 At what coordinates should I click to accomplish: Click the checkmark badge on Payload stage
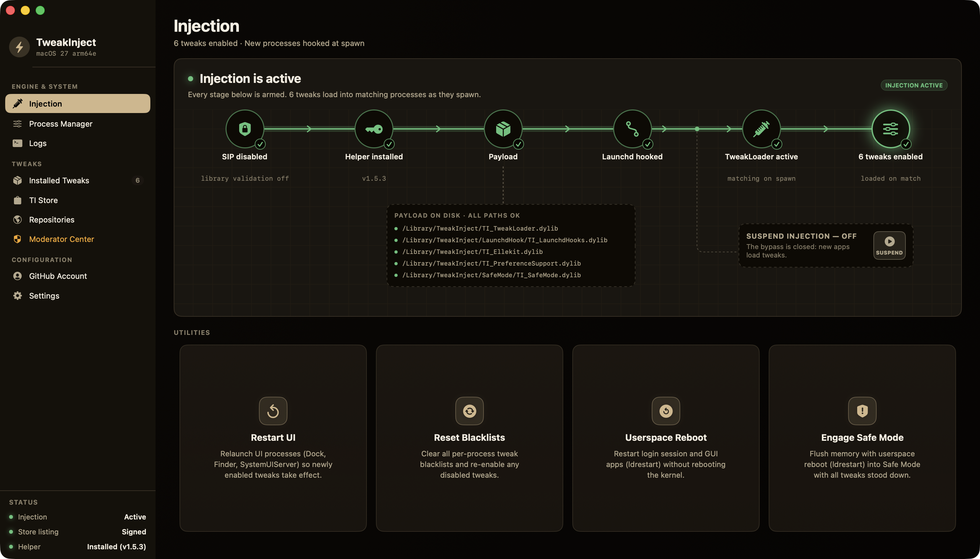click(519, 144)
